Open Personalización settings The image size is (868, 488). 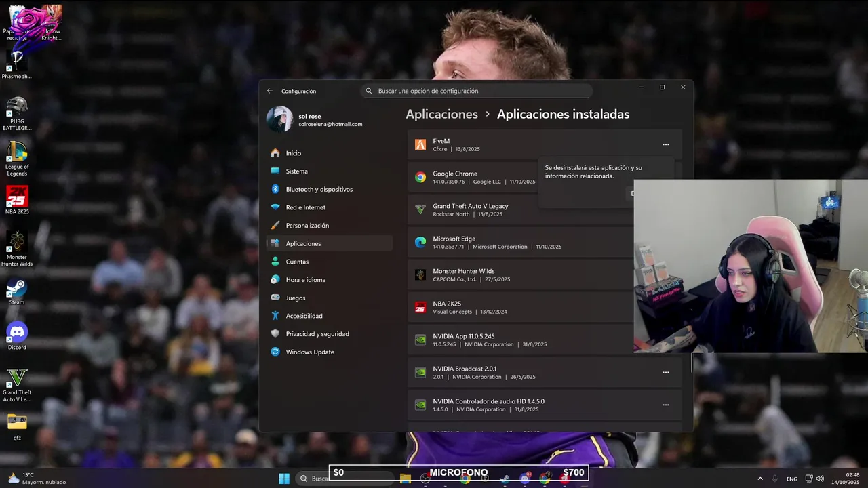pyautogui.click(x=330, y=226)
